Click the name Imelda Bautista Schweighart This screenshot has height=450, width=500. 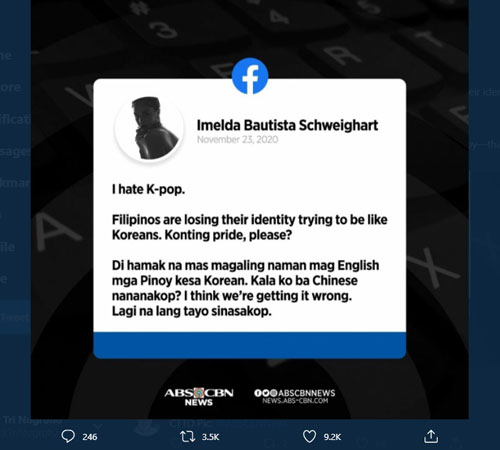coord(287,125)
